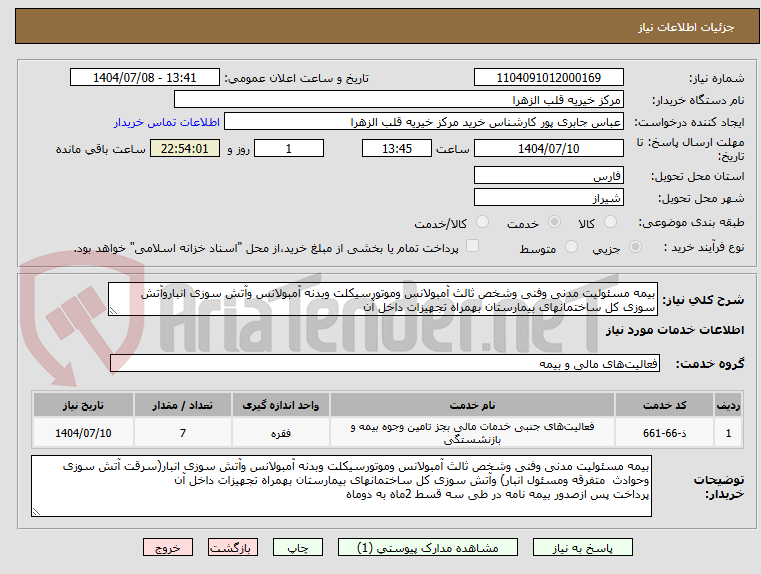Click the شماره نیاز number field
The height and width of the screenshot is (574, 761).
click(548, 78)
